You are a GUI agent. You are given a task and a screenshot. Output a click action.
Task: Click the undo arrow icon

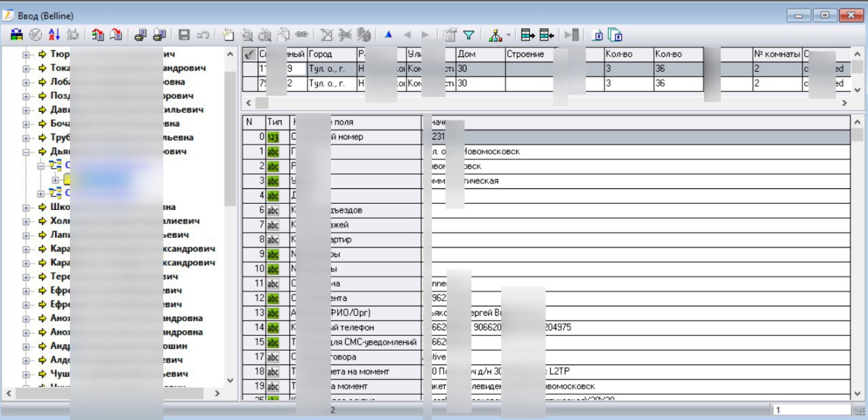point(202,35)
